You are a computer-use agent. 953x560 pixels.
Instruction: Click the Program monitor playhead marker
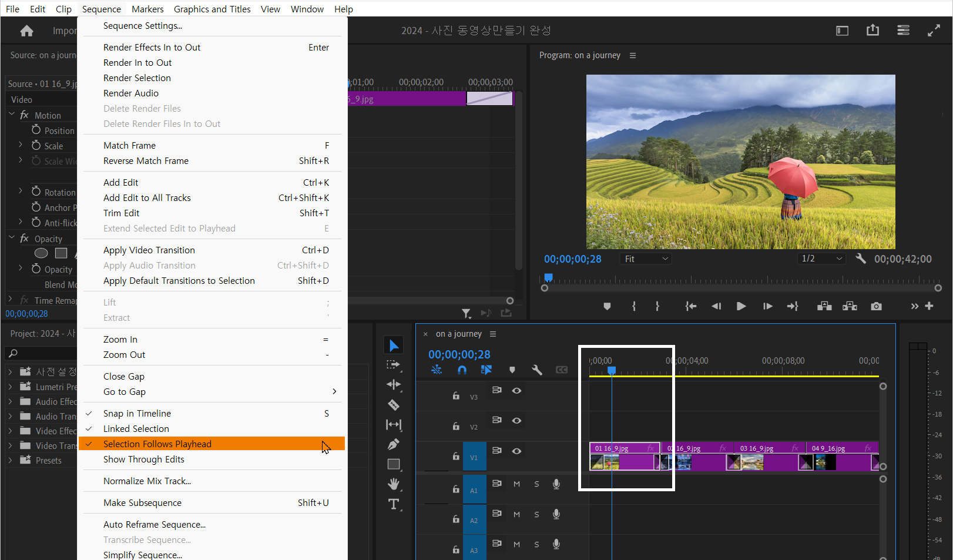[548, 277]
